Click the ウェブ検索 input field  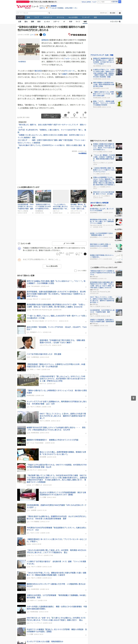pos(104,2)
